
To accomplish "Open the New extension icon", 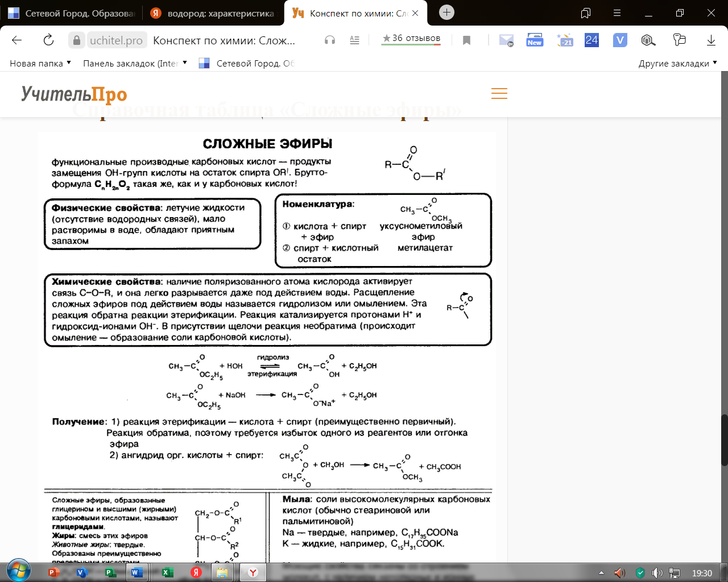I will (x=535, y=40).
